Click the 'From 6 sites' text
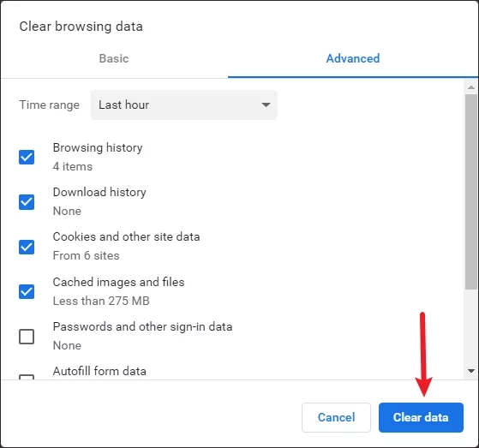This screenshot has width=479, height=448. [87, 255]
